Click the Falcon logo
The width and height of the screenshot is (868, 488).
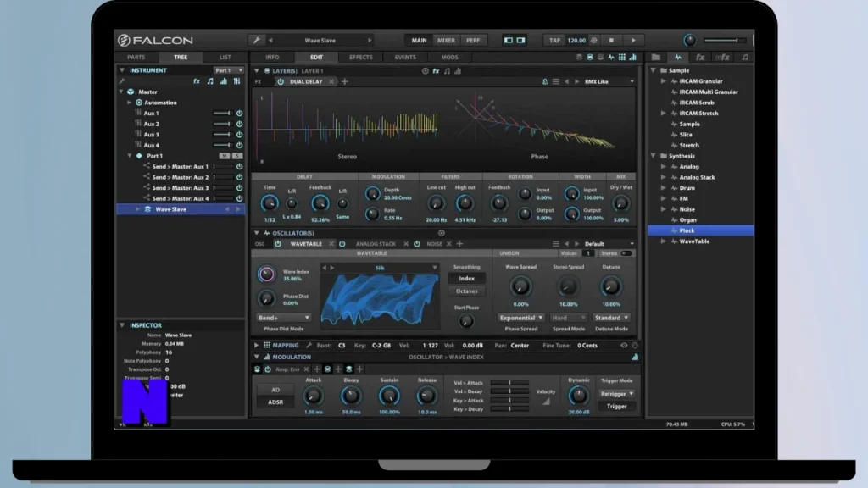[155, 40]
